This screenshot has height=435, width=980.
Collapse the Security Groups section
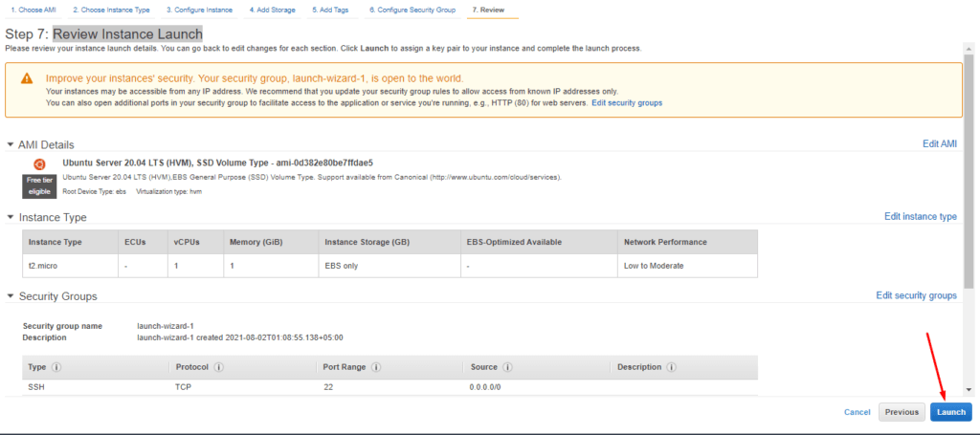10,295
